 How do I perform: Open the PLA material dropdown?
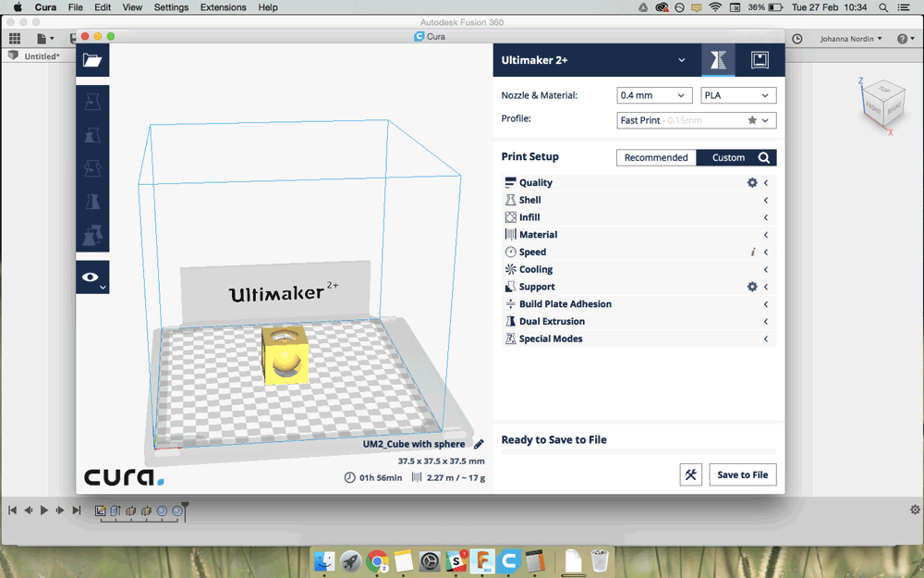tap(738, 95)
